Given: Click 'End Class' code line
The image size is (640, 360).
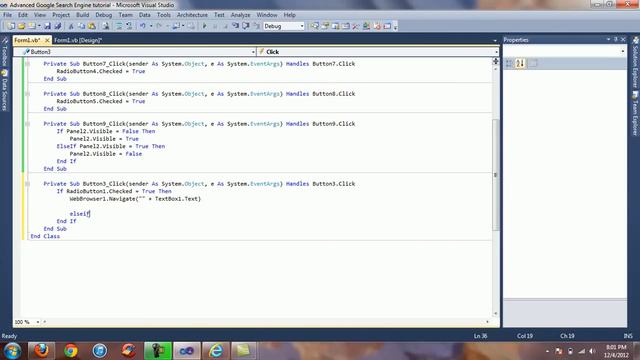Looking at the screenshot, I should click(45, 236).
